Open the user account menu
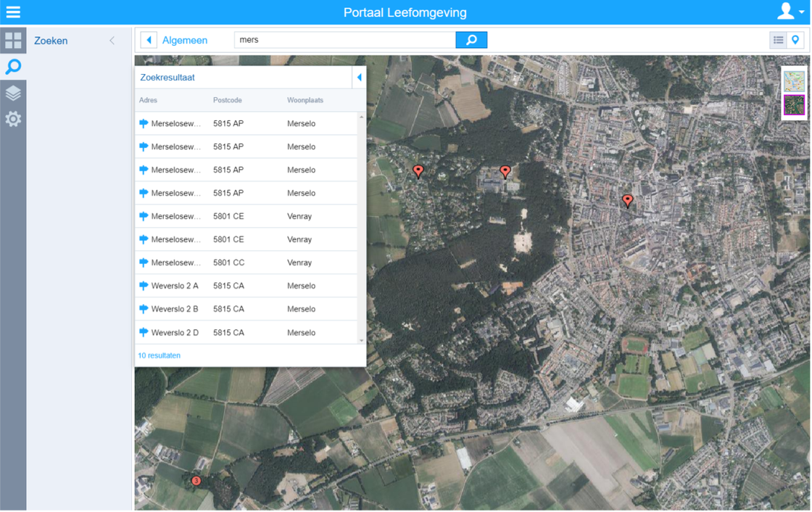This screenshot has width=812, height=512. (790, 12)
